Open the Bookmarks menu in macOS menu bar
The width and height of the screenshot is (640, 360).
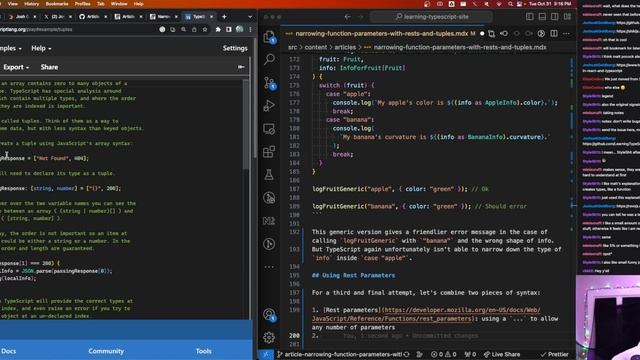pyautogui.click(x=57, y=4)
